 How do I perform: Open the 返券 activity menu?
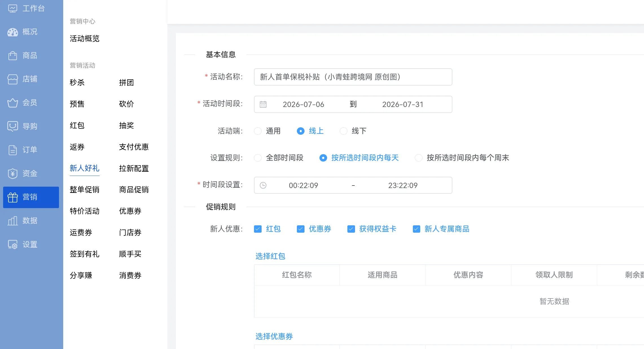77,147
